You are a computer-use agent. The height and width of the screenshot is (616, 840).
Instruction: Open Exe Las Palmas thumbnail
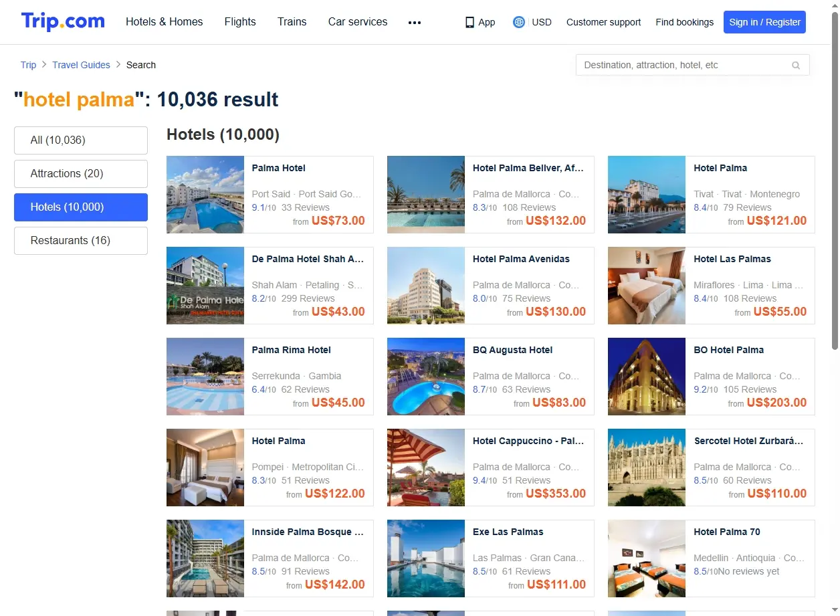(426, 558)
